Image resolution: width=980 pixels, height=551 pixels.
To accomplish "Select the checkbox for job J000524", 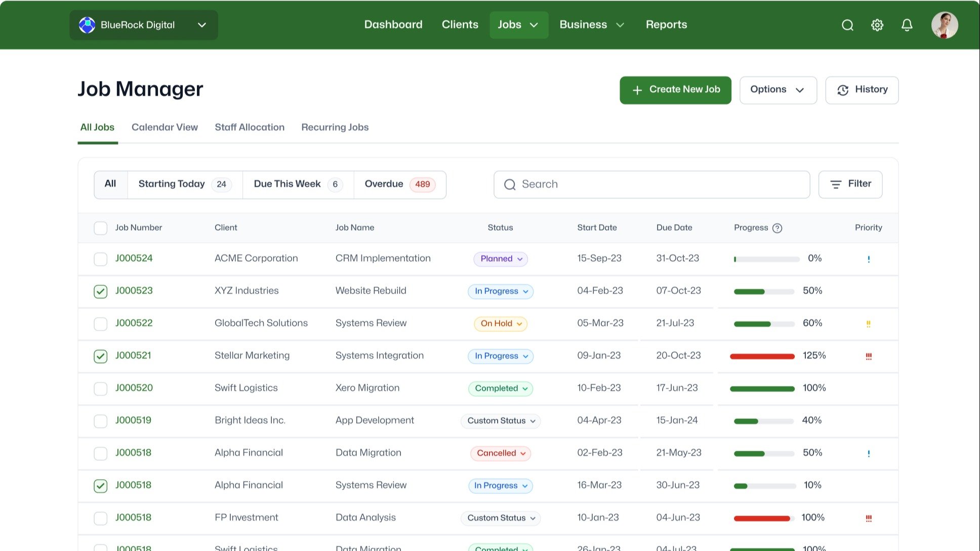I will click(100, 259).
